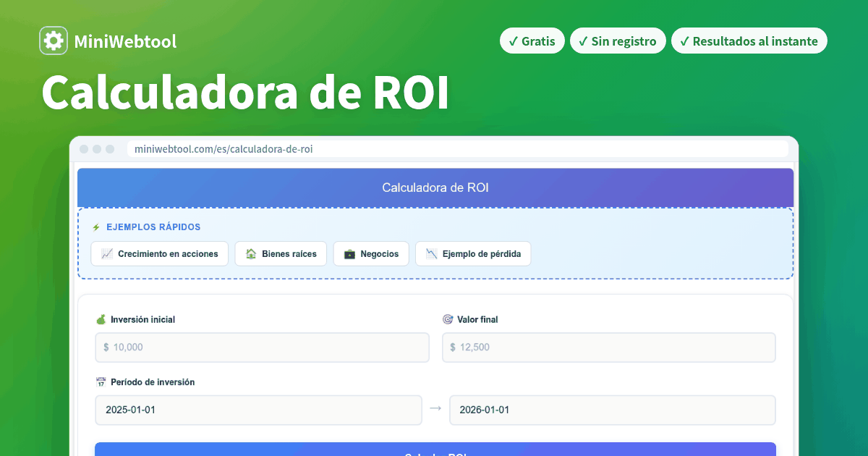The image size is (868, 456).
Task: Click the Inversión inicial label
Action: click(142, 319)
